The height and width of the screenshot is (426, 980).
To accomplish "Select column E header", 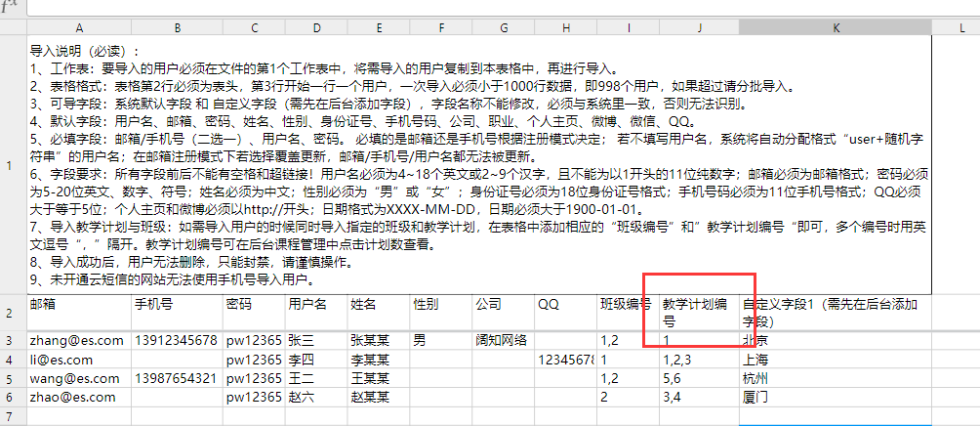I will click(378, 28).
